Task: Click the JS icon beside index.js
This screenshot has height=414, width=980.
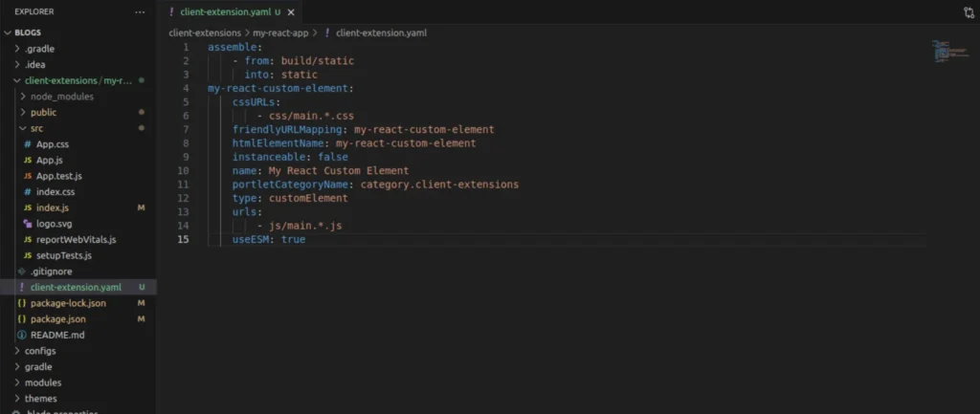Action: (x=27, y=207)
